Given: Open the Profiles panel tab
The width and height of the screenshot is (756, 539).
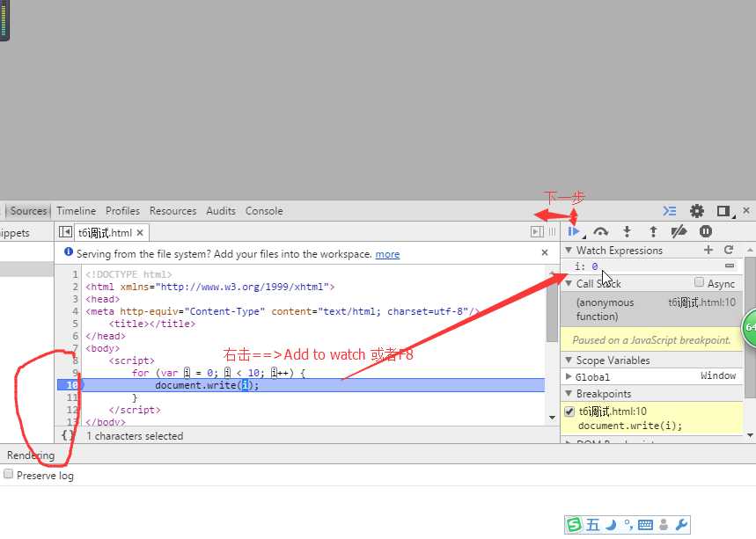Looking at the screenshot, I should point(122,211).
